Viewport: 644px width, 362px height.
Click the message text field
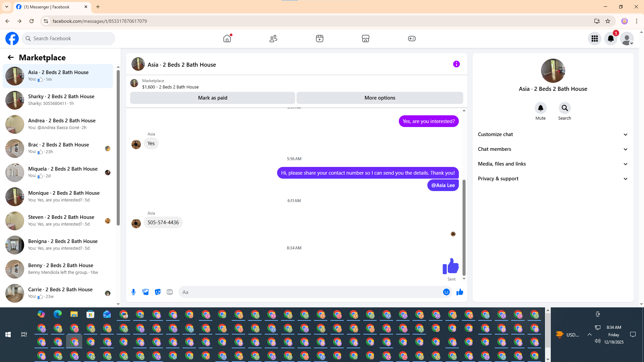310,292
